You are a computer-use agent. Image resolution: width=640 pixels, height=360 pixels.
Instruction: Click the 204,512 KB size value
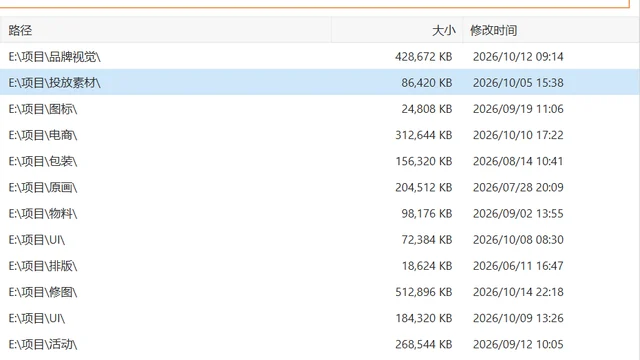(424, 187)
